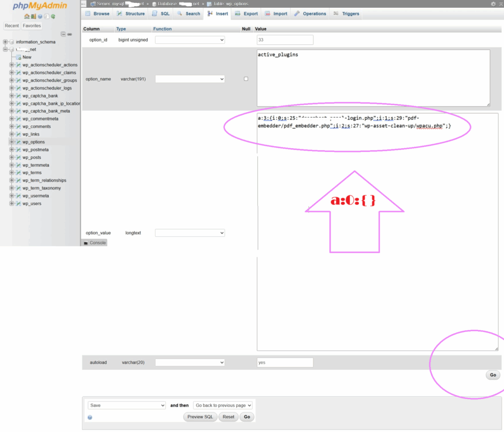Click the New table icon in the tree
The height and width of the screenshot is (432, 504).
(x=18, y=57)
